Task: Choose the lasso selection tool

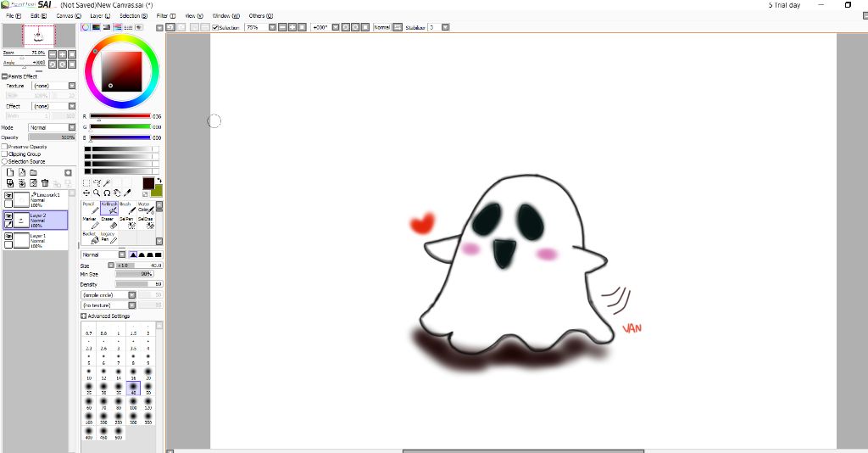Action: [97, 182]
